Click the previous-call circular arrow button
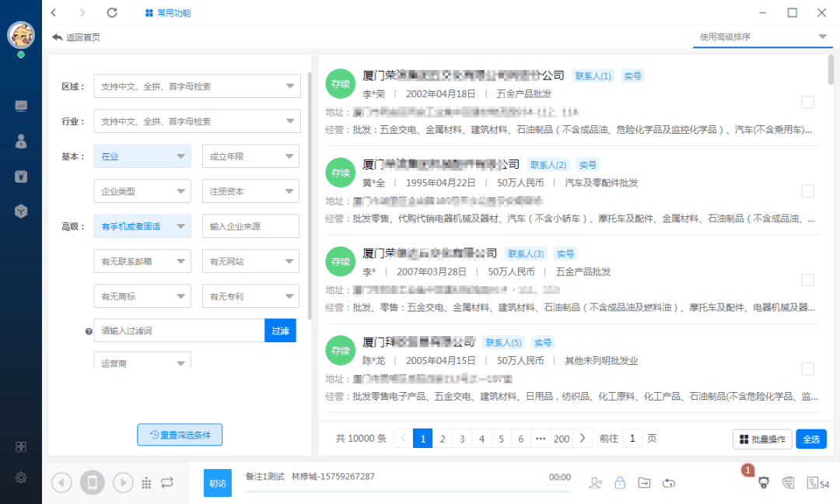Screen dimensions: 840x504 (61, 482)
